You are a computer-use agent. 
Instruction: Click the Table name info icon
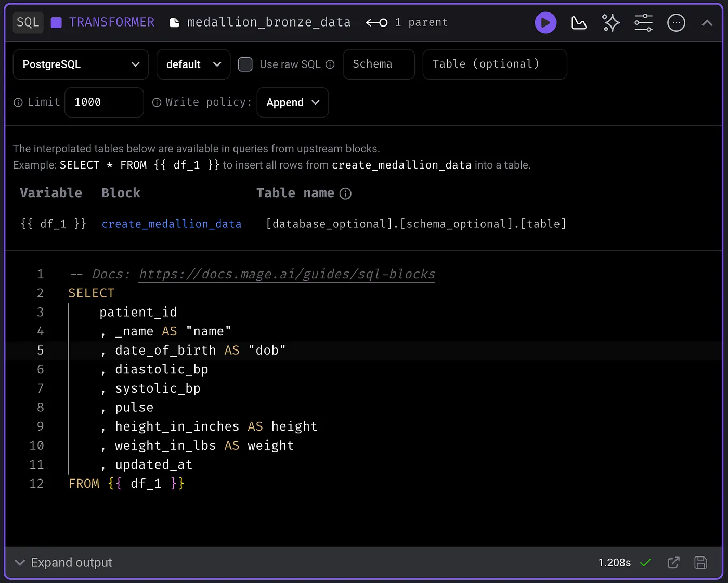345,193
